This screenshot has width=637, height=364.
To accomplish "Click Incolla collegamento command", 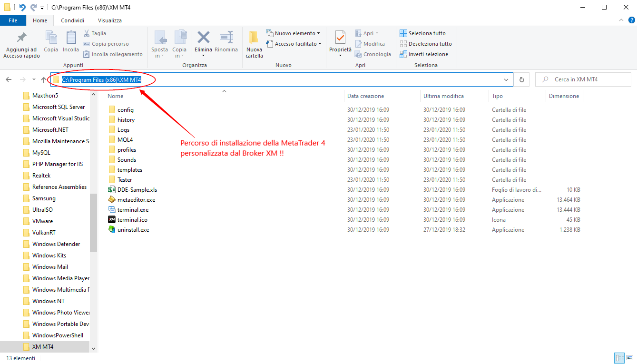I will 113,54.
